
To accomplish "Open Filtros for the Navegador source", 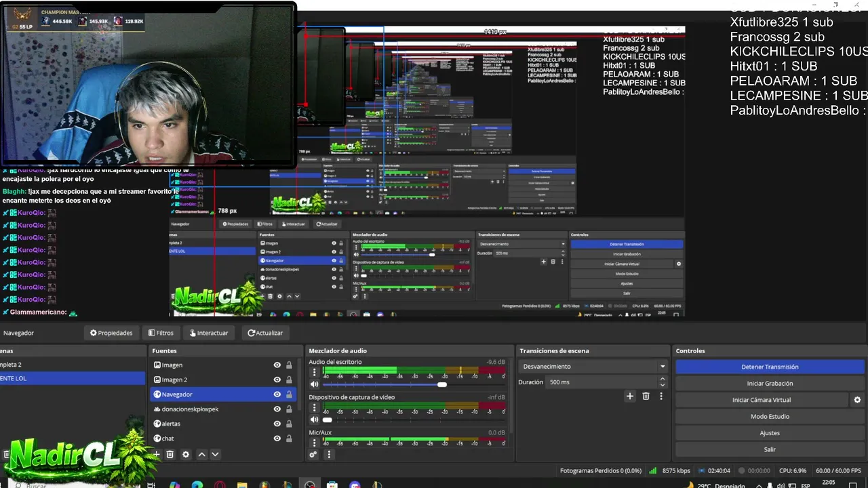I will [x=161, y=333].
